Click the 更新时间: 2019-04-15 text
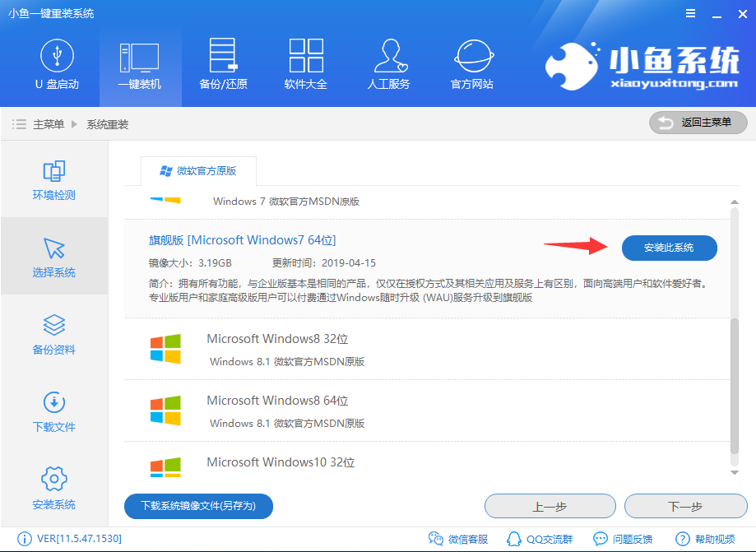 (324, 263)
